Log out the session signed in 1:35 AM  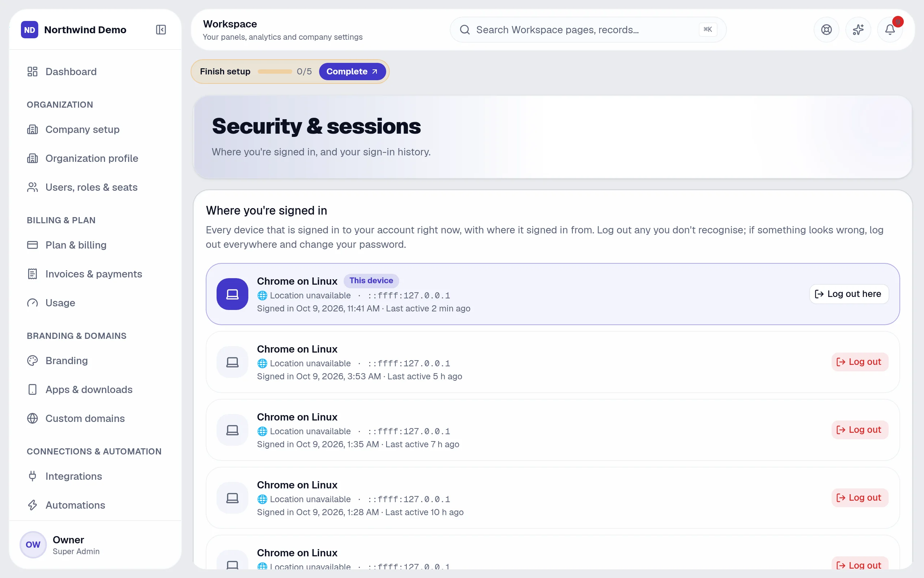[x=859, y=430]
